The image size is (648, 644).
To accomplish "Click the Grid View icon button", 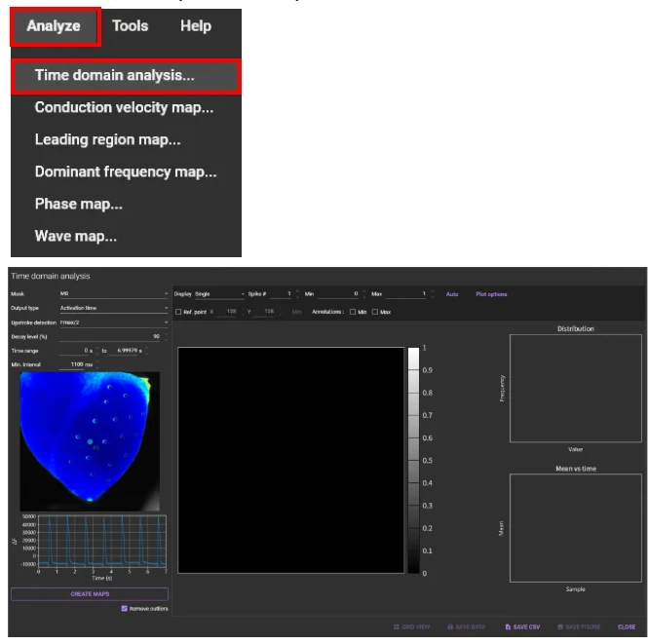I will (410, 626).
